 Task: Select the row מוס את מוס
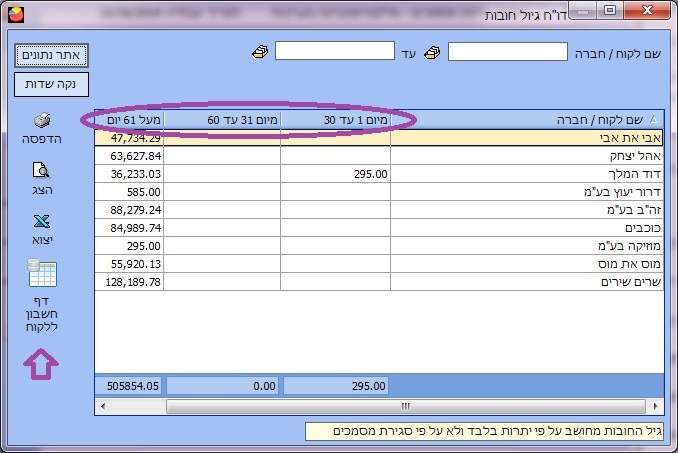379,264
